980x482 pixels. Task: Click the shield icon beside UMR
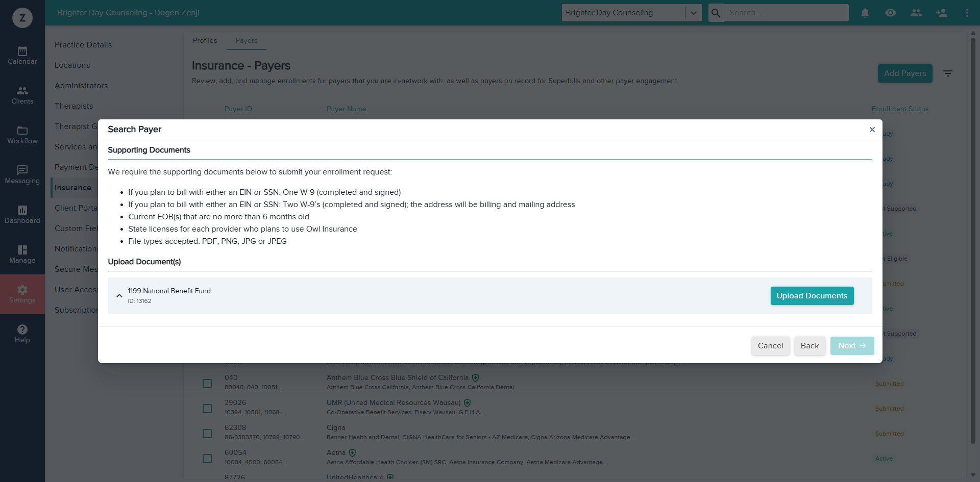pyautogui.click(x=467, y=403)
